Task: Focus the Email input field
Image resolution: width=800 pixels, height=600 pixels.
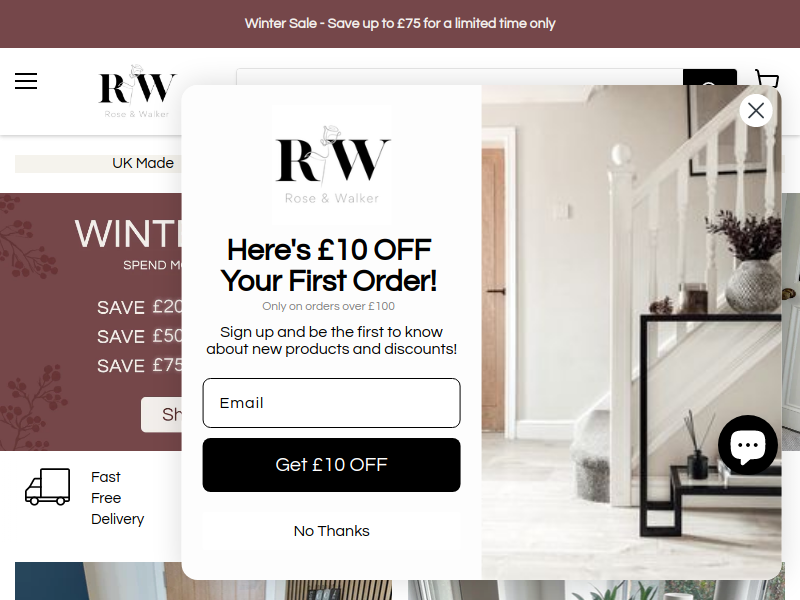Action: pyautogui.click(x=332, y=403)
